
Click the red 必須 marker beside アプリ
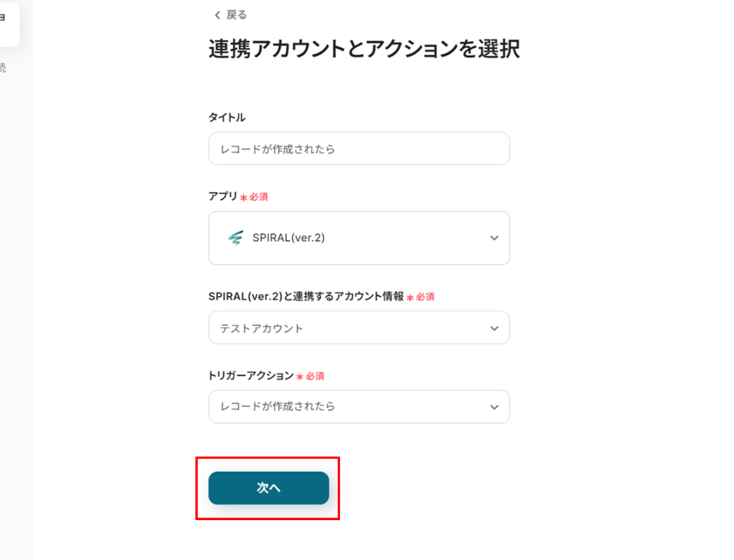click(258, 197)
